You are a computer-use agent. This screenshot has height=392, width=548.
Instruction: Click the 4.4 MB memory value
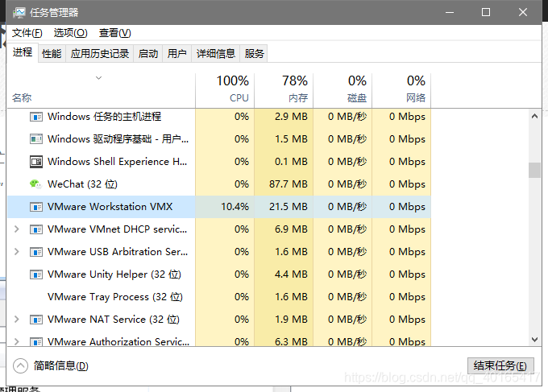pyautogui.click(x=291, y=274)
